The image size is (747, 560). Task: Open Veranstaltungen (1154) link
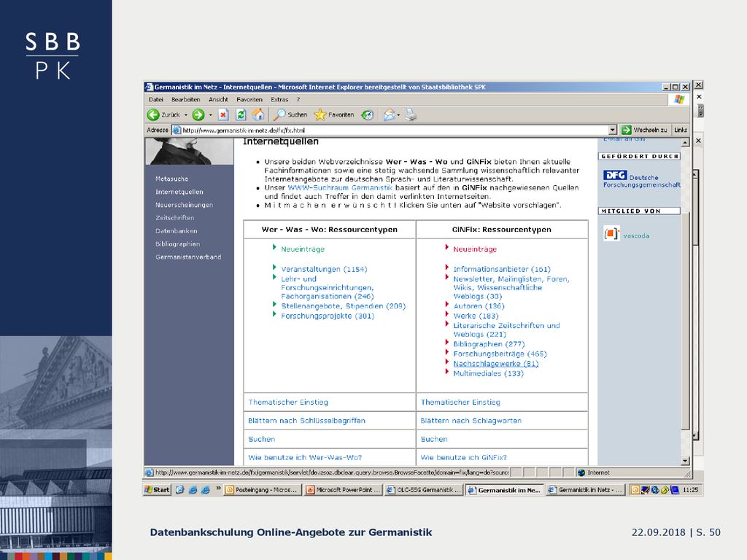click(x=324, y=269)
